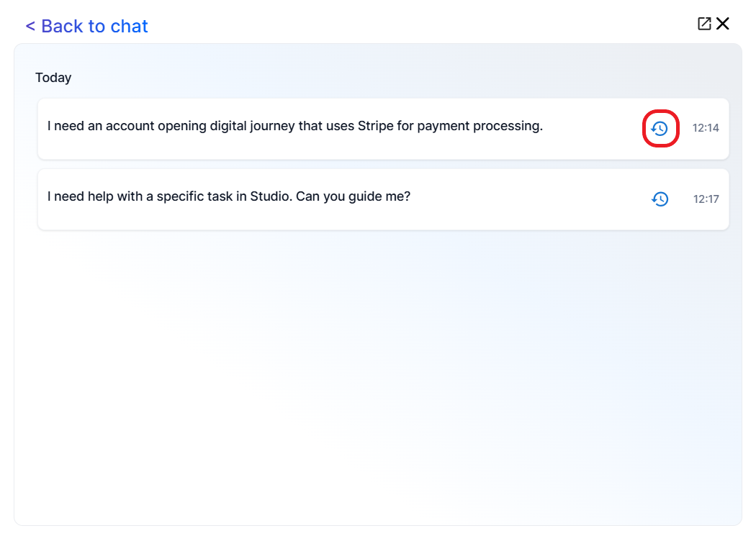The image size is (756, 536).
Task: Open chat history in a new window
Action: [704, 24]
